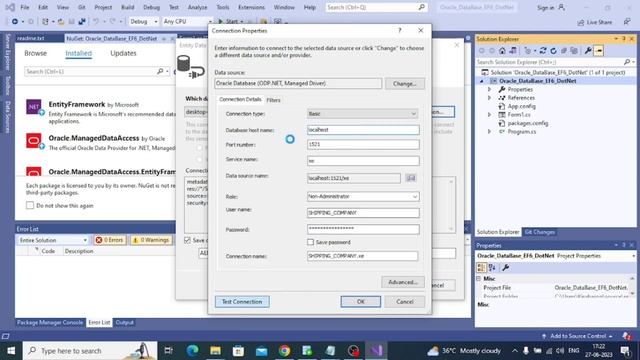Open the File menu
This screenshot has width=640, height=360.
(24, 7)
